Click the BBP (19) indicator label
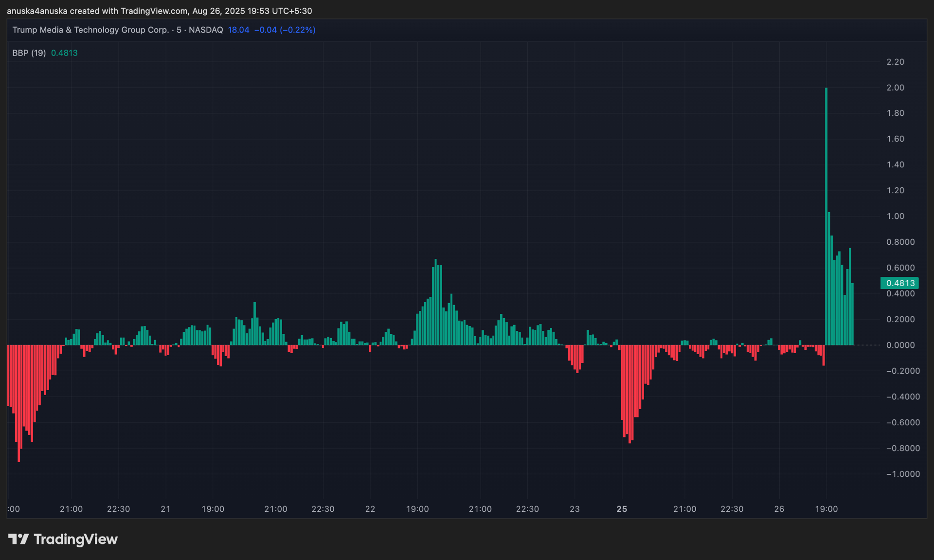The image size is (934, 560). 29,53
